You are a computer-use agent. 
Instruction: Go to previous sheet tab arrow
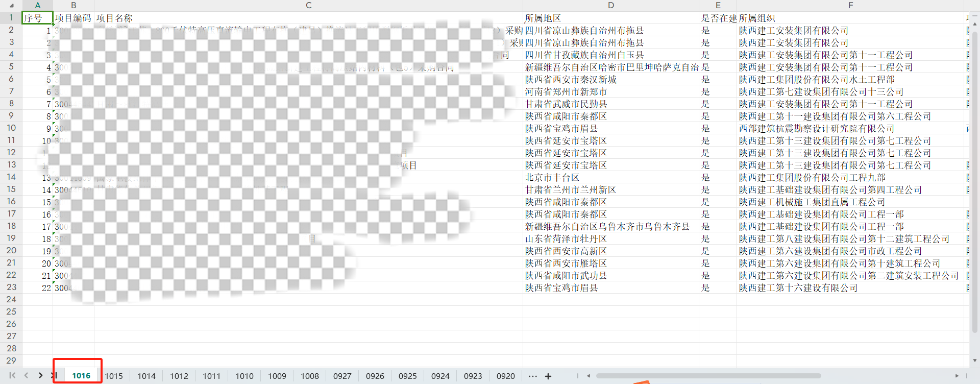click(x=26, y=376)
